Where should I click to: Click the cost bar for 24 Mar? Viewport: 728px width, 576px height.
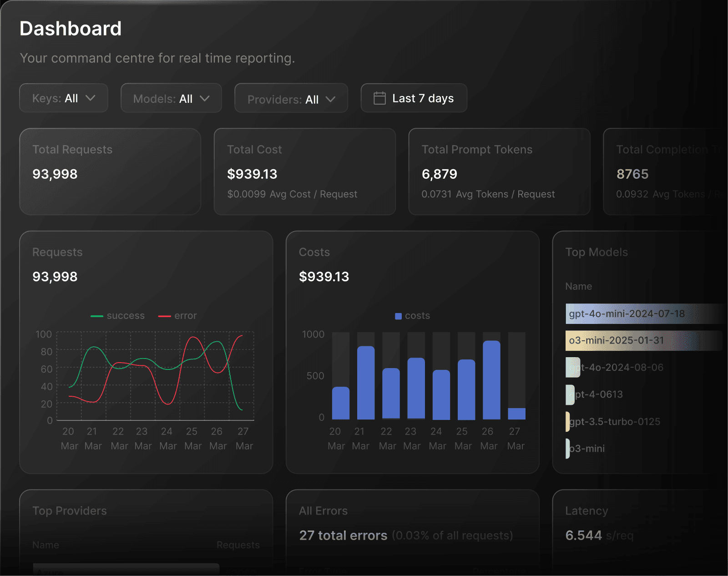[x=441, y=394]
